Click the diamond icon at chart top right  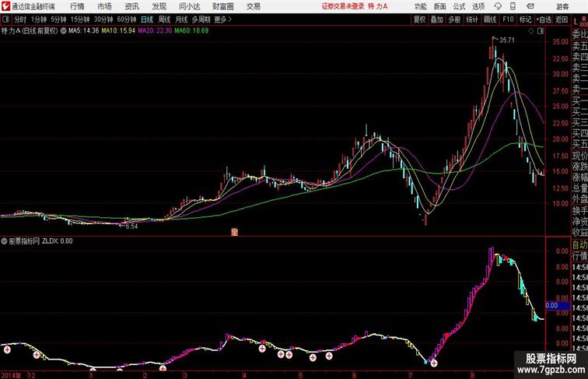531,31
